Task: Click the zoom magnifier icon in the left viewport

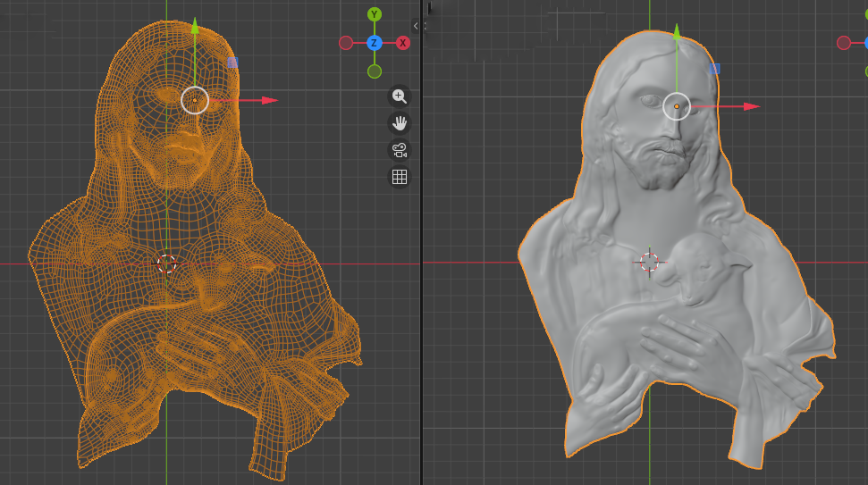Action: pyautogui.click(x=399, y=96)
